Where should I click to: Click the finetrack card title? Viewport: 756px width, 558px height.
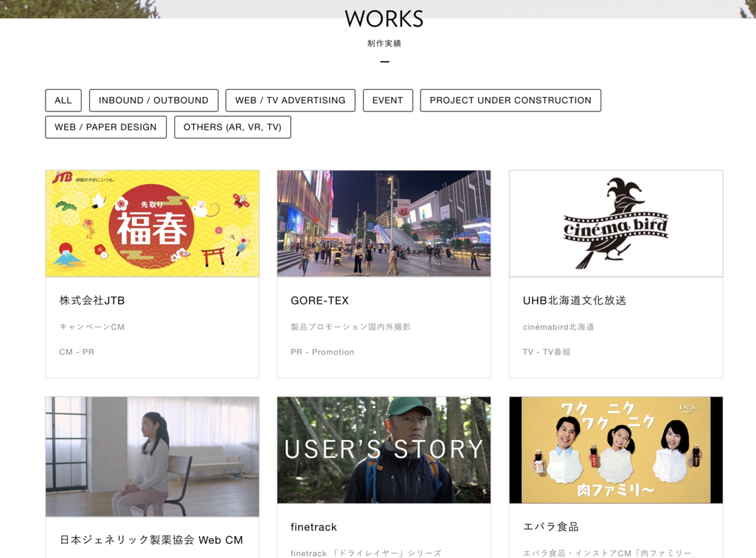314,527
